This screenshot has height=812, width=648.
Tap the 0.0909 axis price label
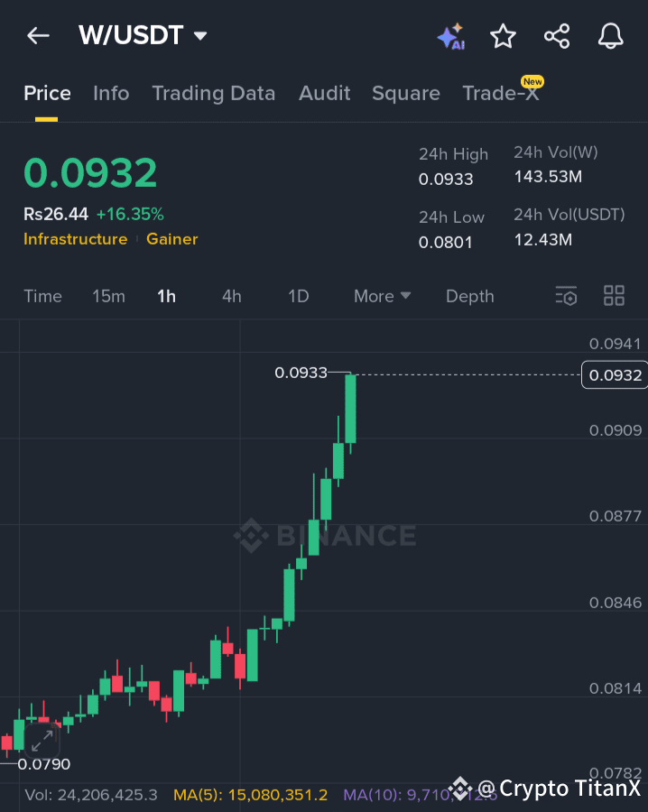[x=616, y=430]
